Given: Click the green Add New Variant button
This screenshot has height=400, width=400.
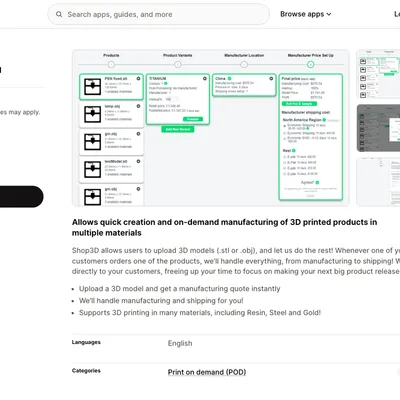Looking at the screenshot, I should (178, 129).
